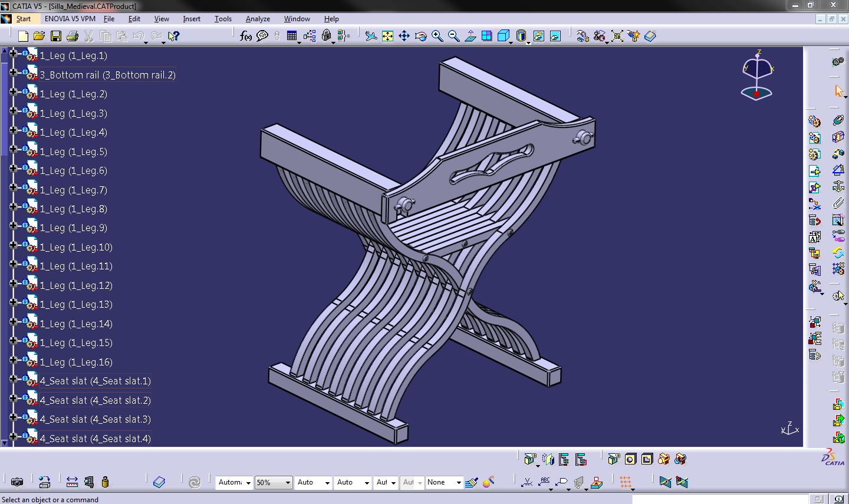Image resolution: width=849 pixels, height=504 pixels.
Task: Choose the Normal View tool
Action: coord(470,37)
